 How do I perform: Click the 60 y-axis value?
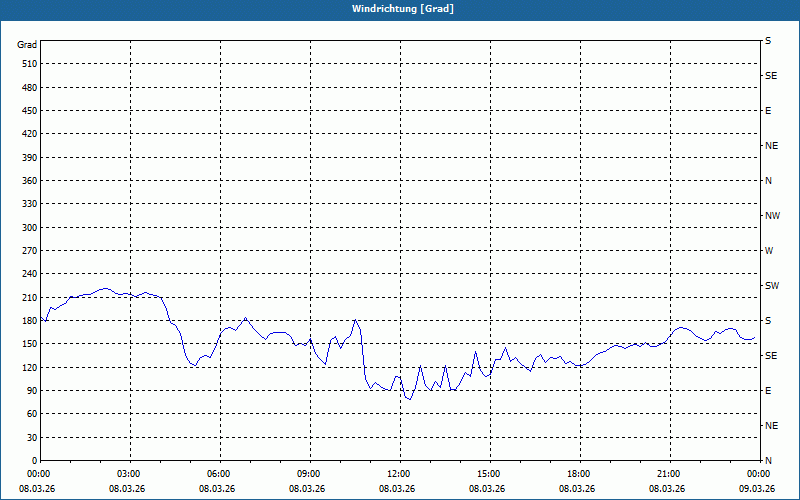tap(32, 414)
